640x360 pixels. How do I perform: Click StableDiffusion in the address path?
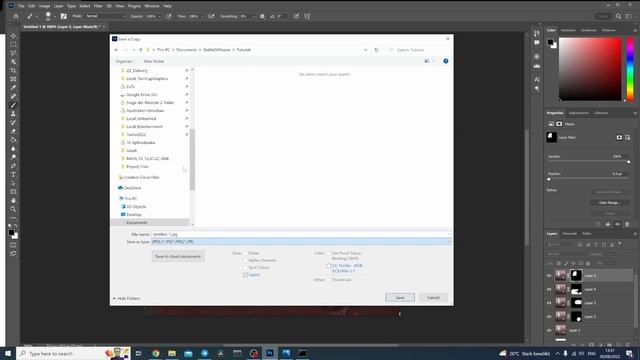(217, 50)
